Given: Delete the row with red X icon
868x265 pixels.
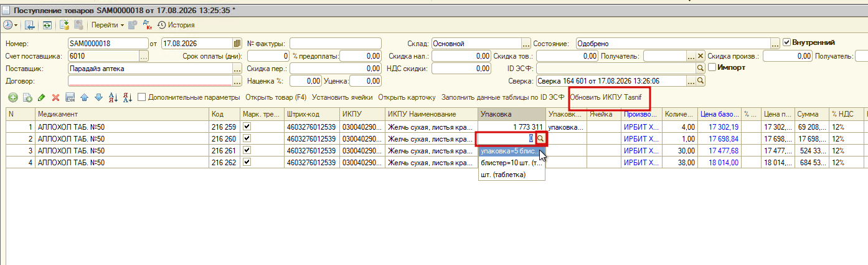Looking at the screenshot, I should click(x=55, y=98).
